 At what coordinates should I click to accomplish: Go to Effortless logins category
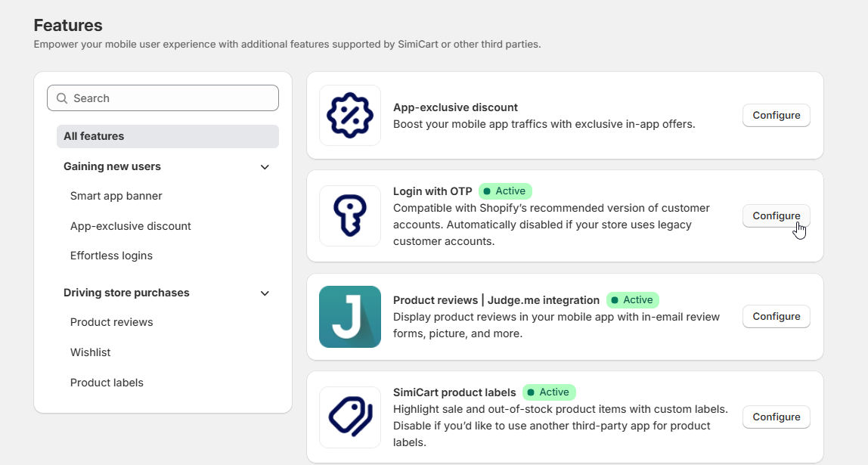tap(111, 256)
